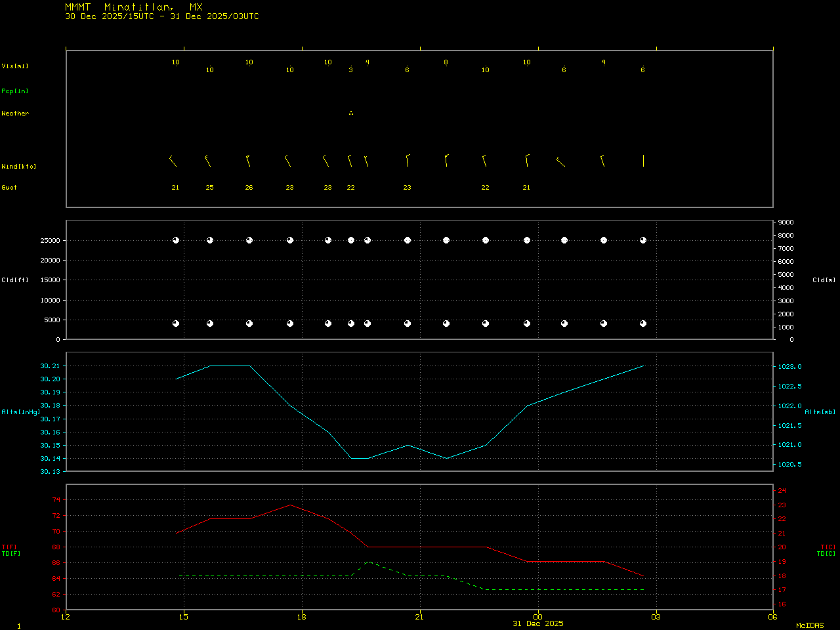Select the gust value 25
Screen dimensions: 840x630
210,188
